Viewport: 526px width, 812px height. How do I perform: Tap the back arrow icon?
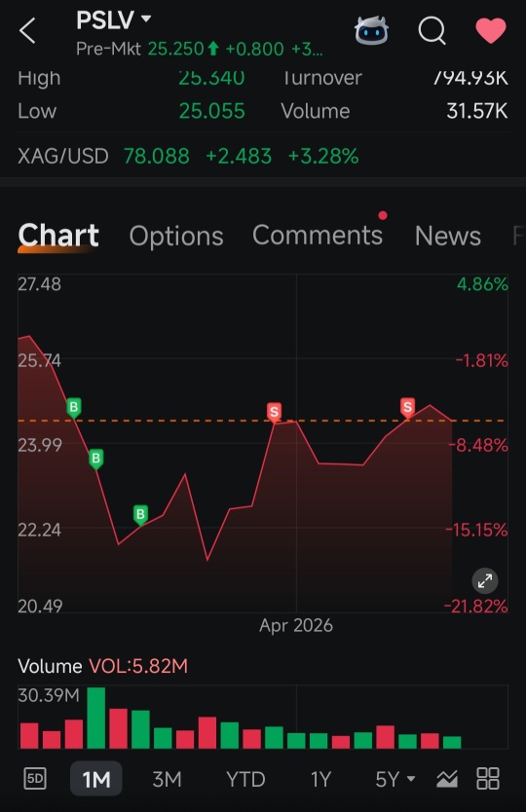point(27,30)
